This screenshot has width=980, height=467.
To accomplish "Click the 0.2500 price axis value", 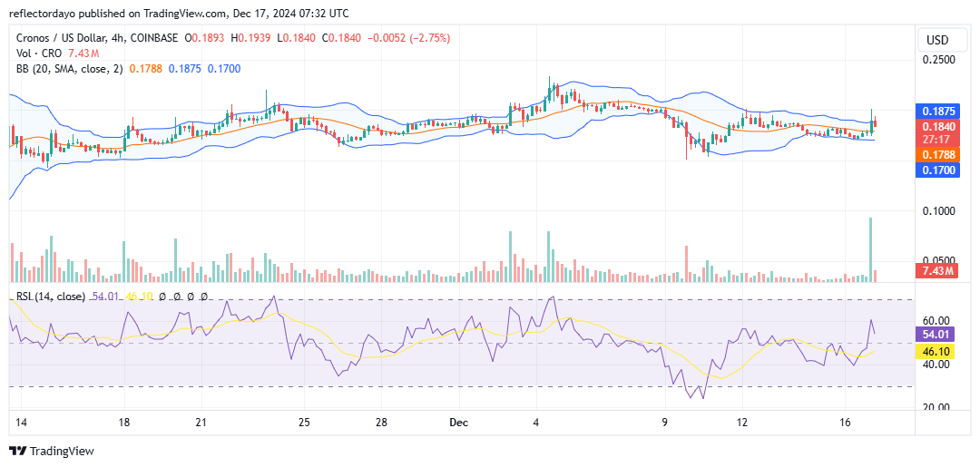I will 940,60.
